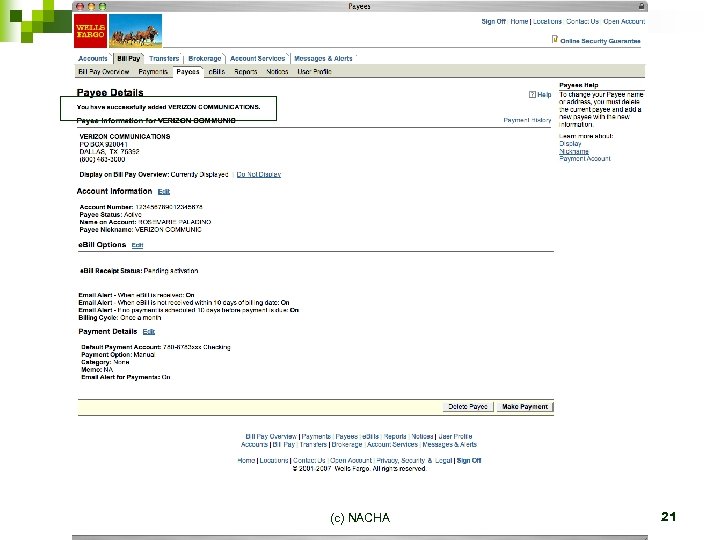The width and height of the screenshot is (720, 540).
Task: Edit Payment Details section
Action: click(x=148, y=332)
